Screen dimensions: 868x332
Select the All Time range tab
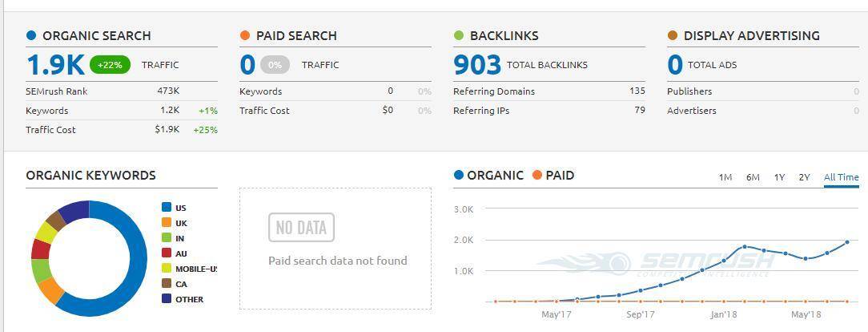pos(842,177)
